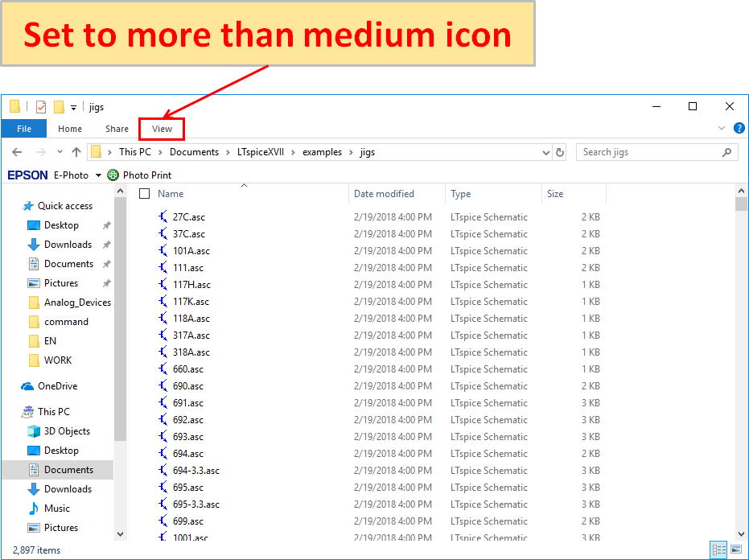Sort files by Date modified column
Screen dimensions: 749x560
tap(384, 194)
